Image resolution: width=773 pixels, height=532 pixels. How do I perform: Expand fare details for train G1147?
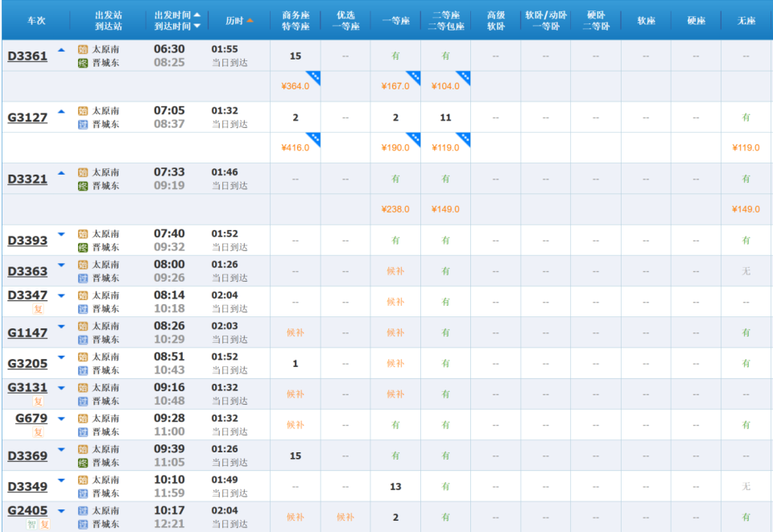(61, 327)
